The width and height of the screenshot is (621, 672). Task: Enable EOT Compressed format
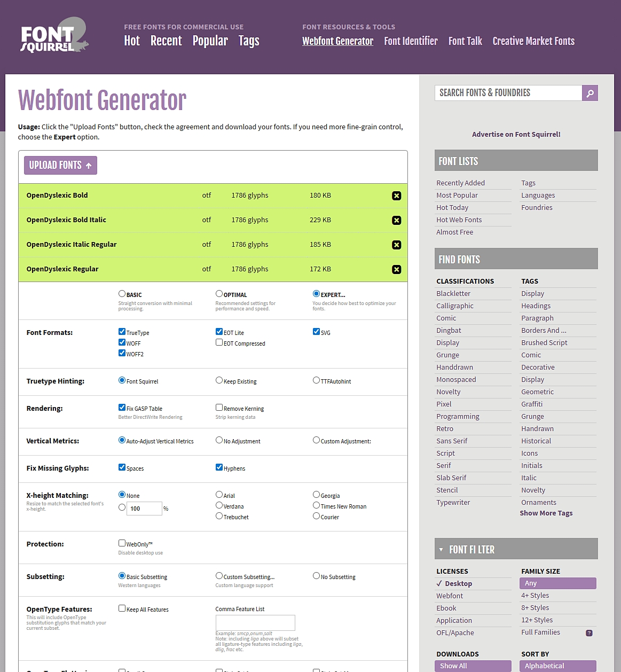click(219, 342)
